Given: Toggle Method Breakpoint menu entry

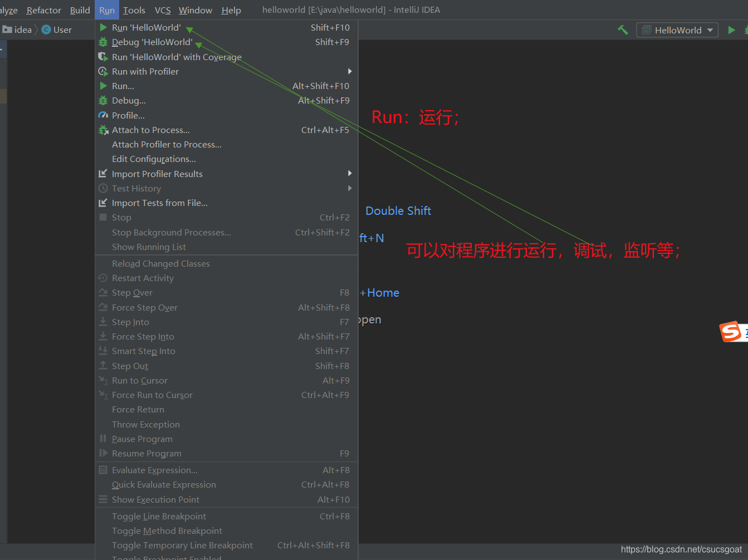Looking at the screenshot, I should coord(227,530).
